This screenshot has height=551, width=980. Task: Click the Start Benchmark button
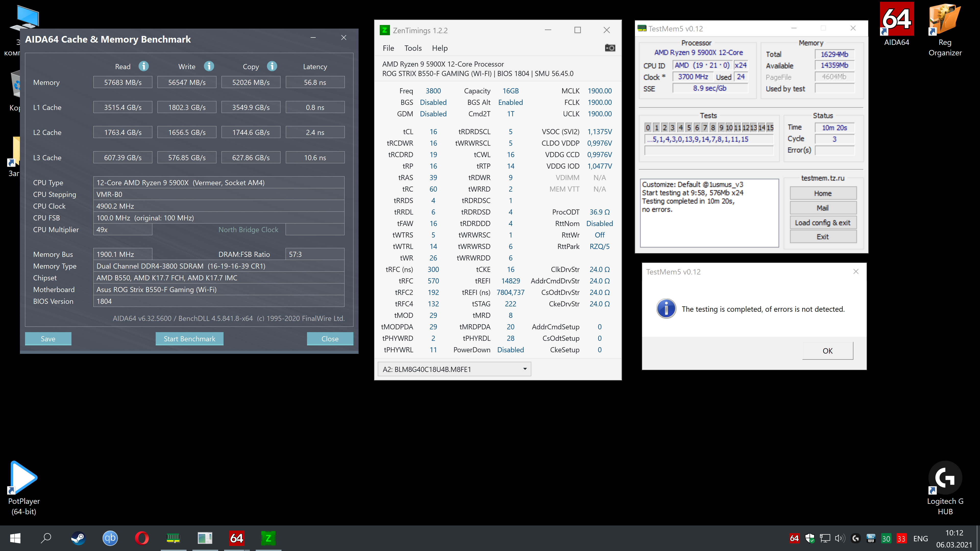click(x=189, y=339)
